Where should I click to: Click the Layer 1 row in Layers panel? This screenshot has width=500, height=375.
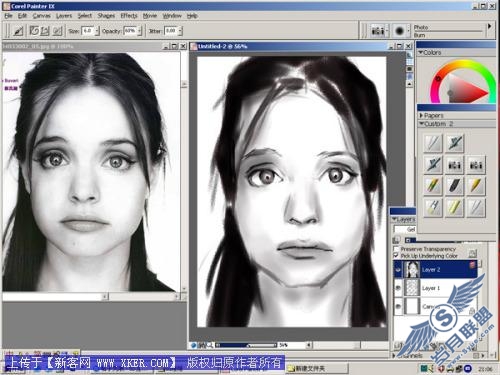coord(436,288)
